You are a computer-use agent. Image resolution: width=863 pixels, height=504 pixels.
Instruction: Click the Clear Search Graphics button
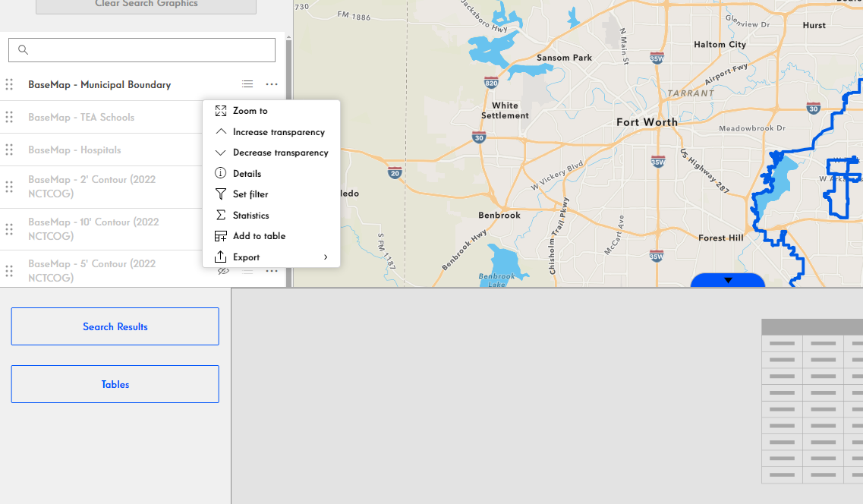pyautogui.click(x=146, y=5)
